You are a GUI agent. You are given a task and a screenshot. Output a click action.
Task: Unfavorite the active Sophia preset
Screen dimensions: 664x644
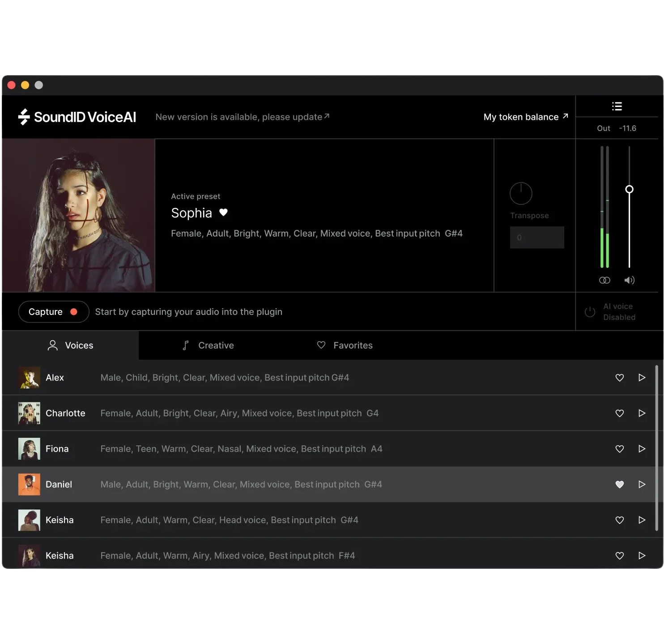[223, 213]
